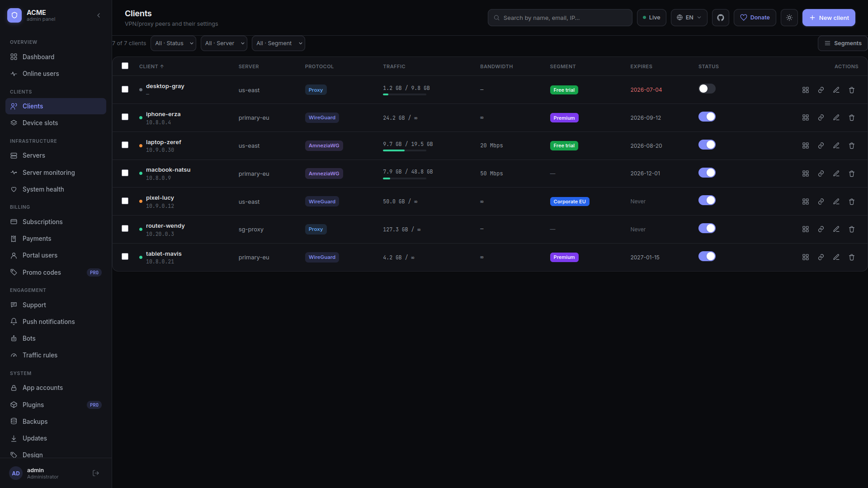This screenshot has width=868, height=488.
Task: Open grid icon for pixel-lucy row
Action: [806, 202]
